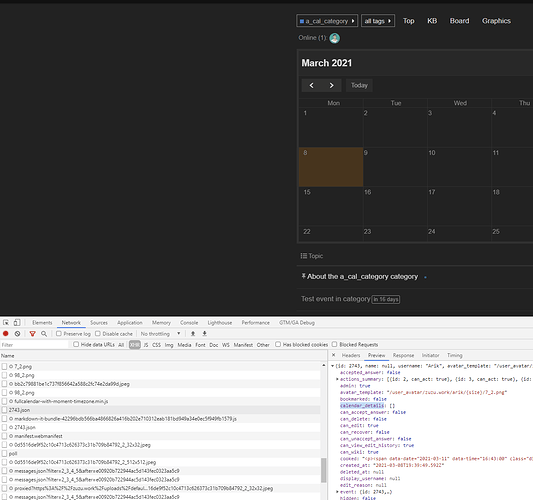Select checkbox beside manifest.webmanifest request
The width and height of the screenshot is (533, 500).
click(x=4, y=436)
